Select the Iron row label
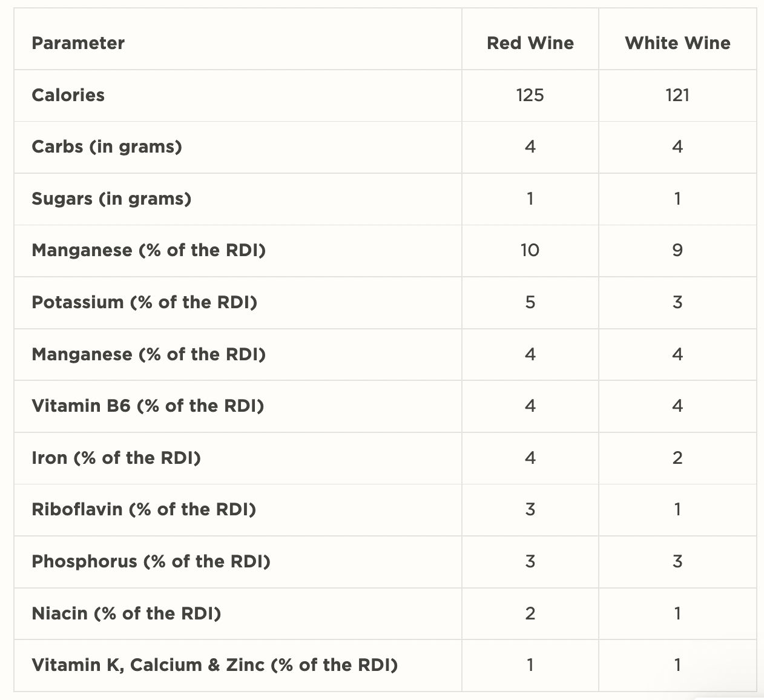The image size is (764, 700). tap(116, 458)
